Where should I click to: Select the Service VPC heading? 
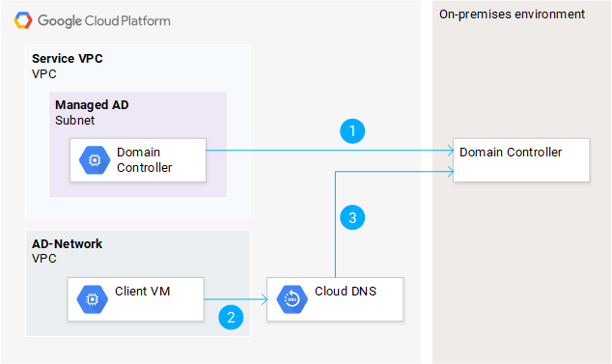tap(68, 59)
